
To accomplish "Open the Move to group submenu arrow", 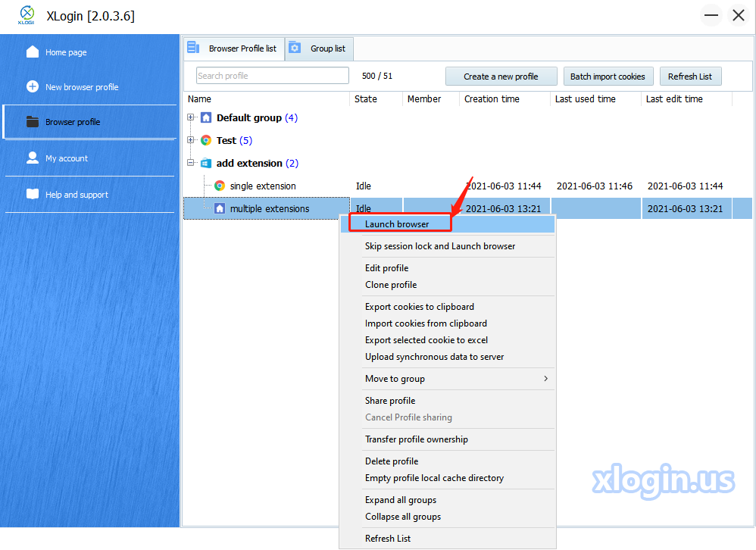I will (545, 378).
